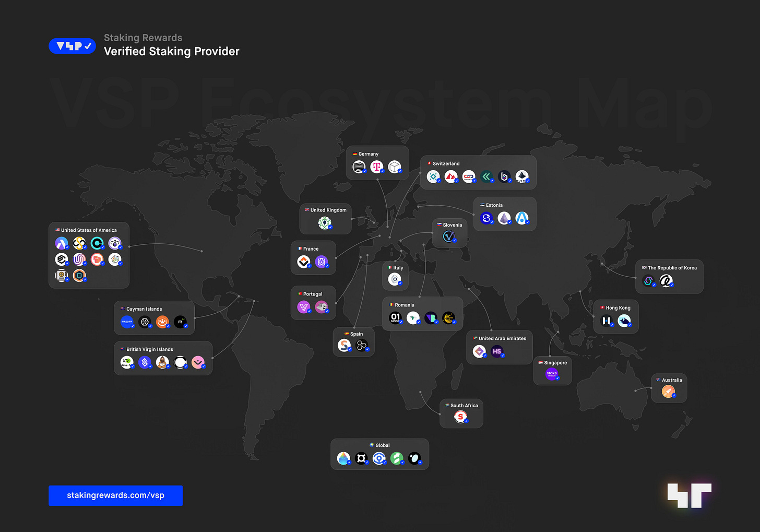Image resolution: width=760 pixels, height=532 pixels.
Task: Click the Switzerland card label
Action: [x=446, y=163]
